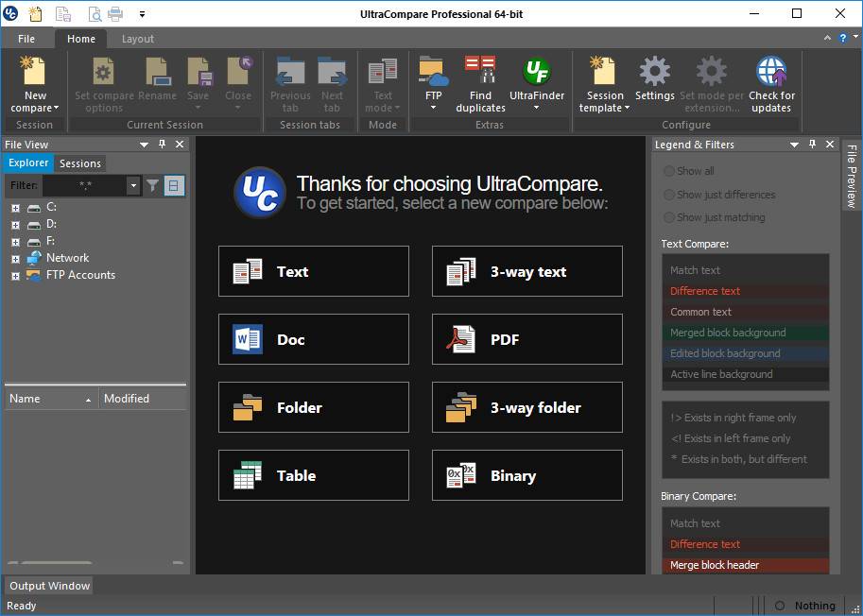Open the File View panel options dropdown
Viewport: 863px width, 616px height.
145,145
